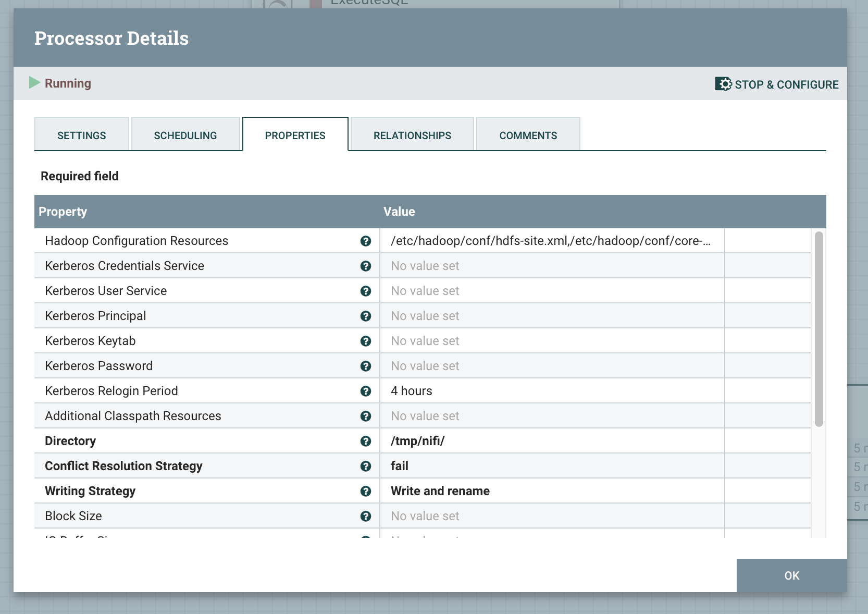Go to the Comments tab
The height and width of the screenshot is (614, 868).
528,135
